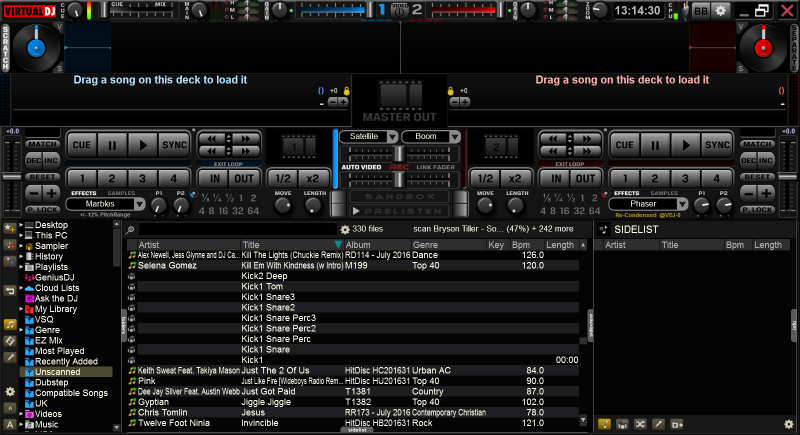Click right deck video thumbnail number 2
Screen dimensions: 800x435
[x=501, y=147]
